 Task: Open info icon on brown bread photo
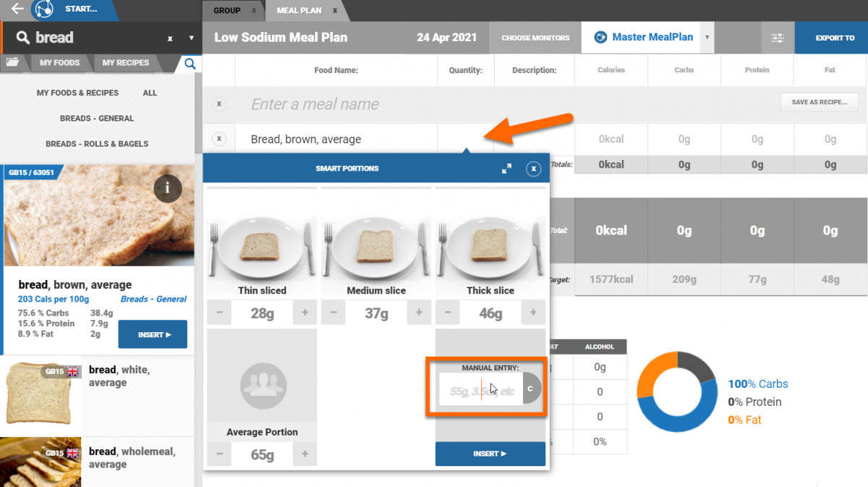167,188
